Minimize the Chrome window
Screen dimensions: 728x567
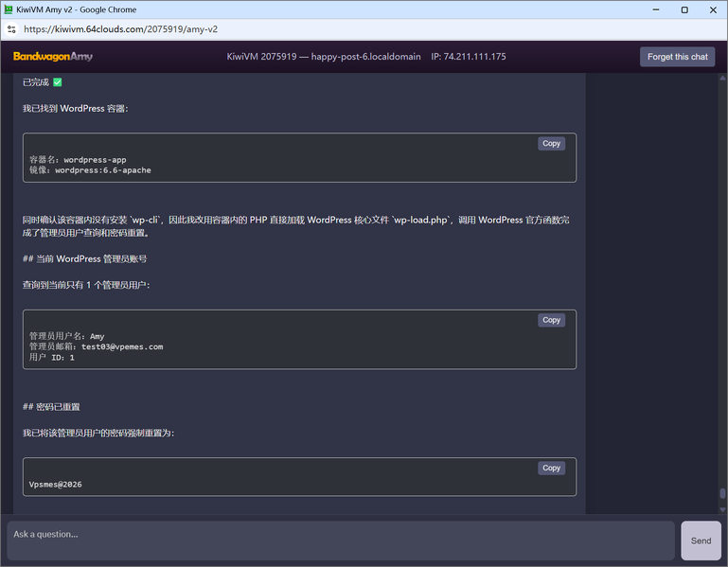pos(655,9)
